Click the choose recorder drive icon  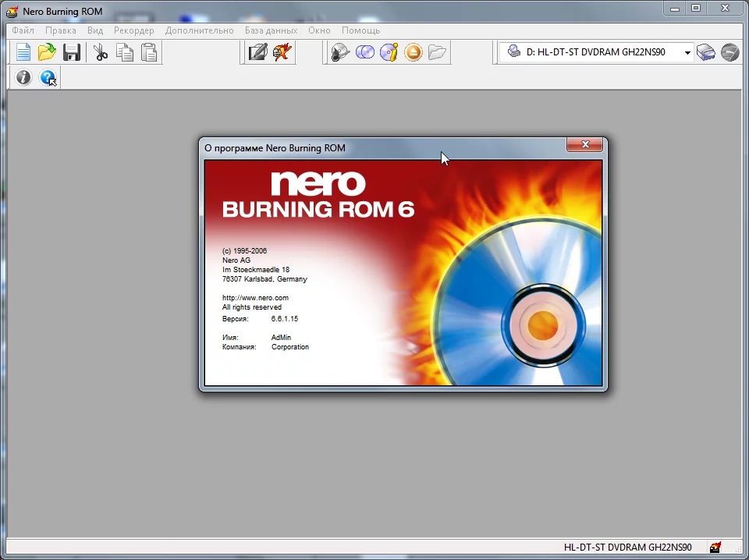pos(705,52)
